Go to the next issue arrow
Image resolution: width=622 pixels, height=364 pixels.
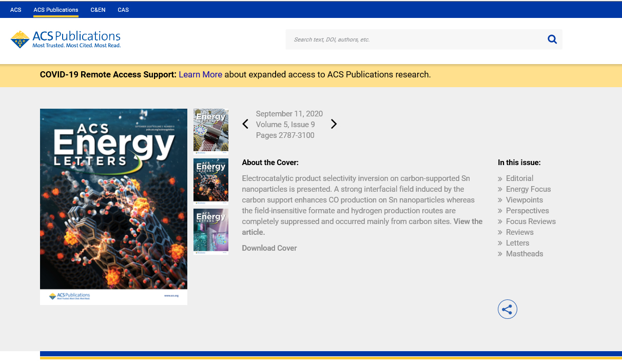tap(334, 124)
